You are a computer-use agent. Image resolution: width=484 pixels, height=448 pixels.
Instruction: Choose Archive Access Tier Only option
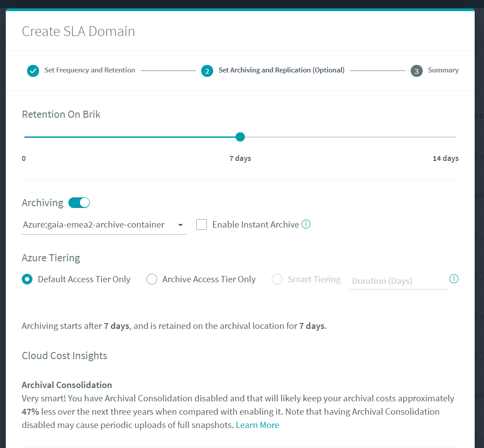point(152,280)
